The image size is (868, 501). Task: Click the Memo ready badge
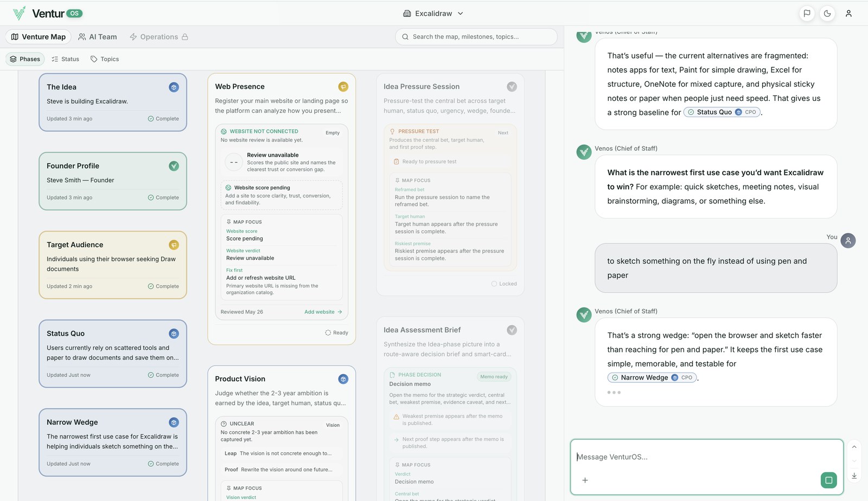494,377
